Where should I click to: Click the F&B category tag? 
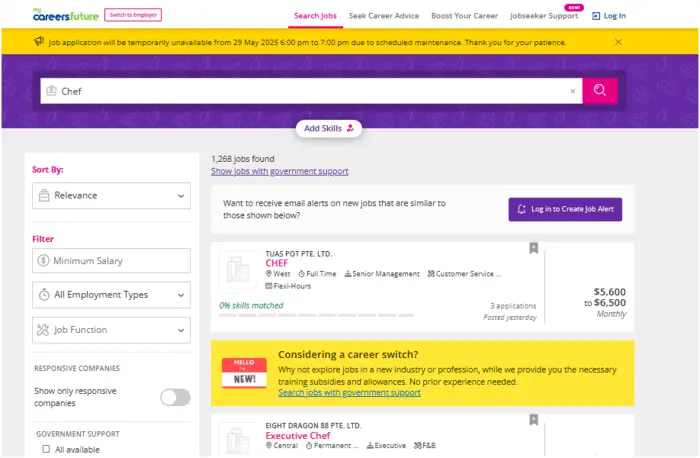click(425, 446)
